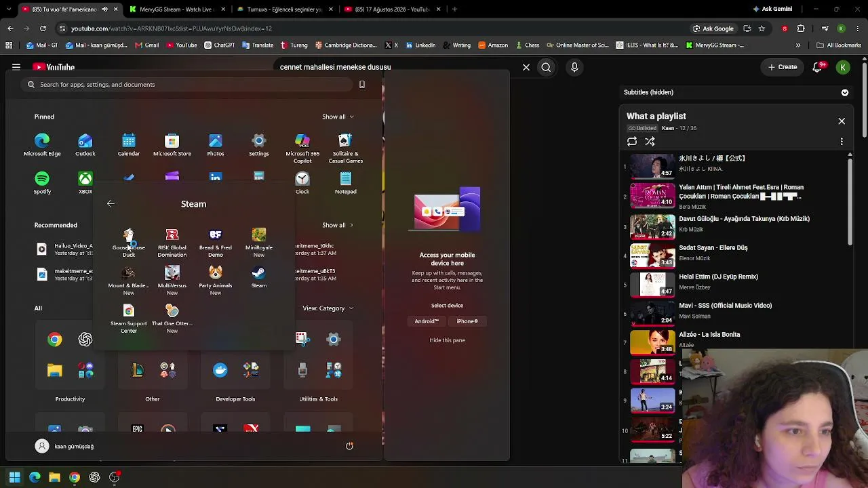Search with voice on YouTube

point(574,67)
